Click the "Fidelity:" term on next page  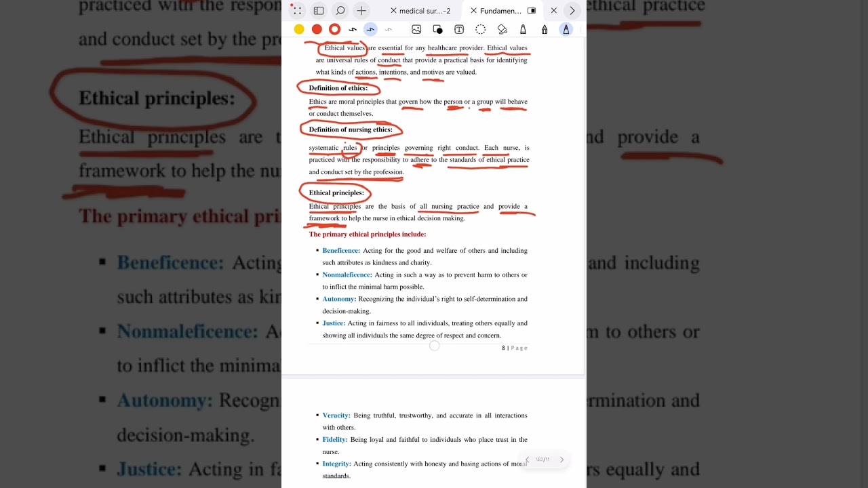pyautogui.click(x=335, y=440)
